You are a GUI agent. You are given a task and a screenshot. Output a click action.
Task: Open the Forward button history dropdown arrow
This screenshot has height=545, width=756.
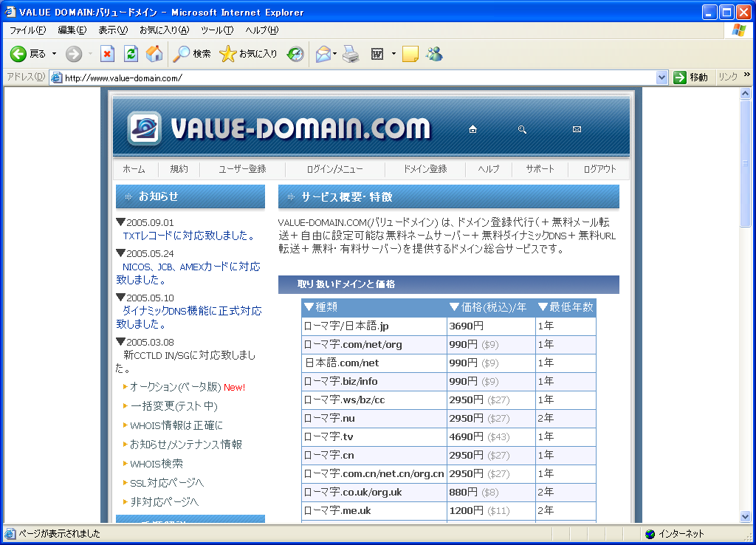[x=90, y=54]
